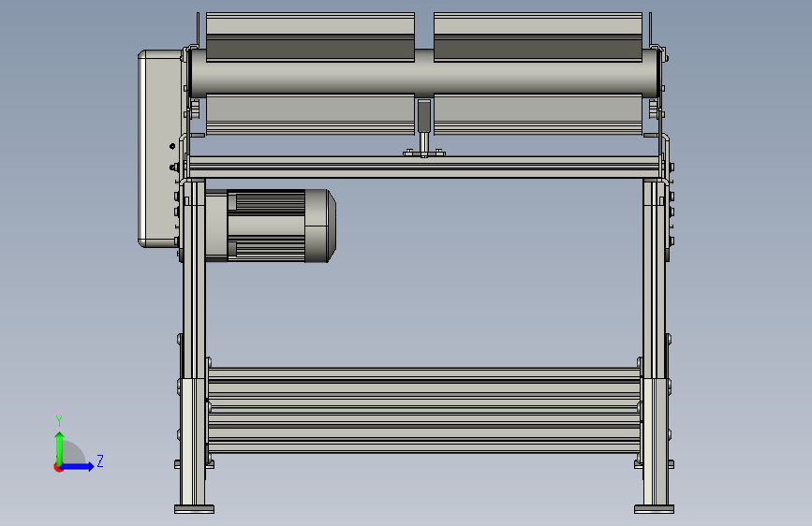Viewport: 812px width, 526px height.
Task: Select the horizontal cross beam beneath the roller
Action: 424,168
